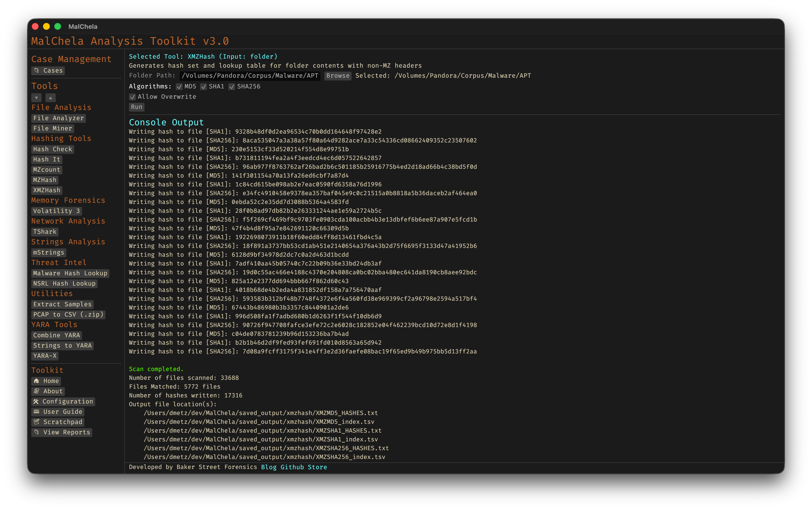The image size is (812, 510).
Task: Click the XMZSHA1_index.tsv output path
Action: [261, 439]
